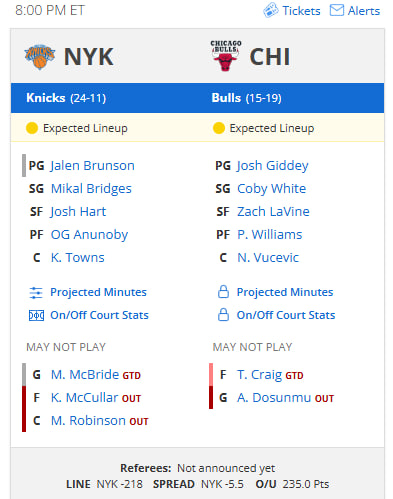Screen dimensions: 393x499
Task: Click Bulls On/Off Court Stats lock icon
Action: pyautogui.click(x=223, y=315)
